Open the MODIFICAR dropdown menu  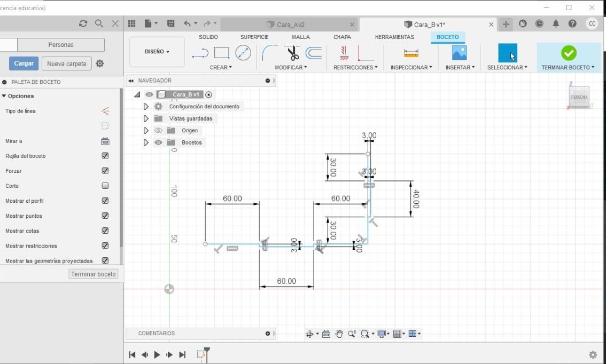pyautogui.click(x=291, y=67)
